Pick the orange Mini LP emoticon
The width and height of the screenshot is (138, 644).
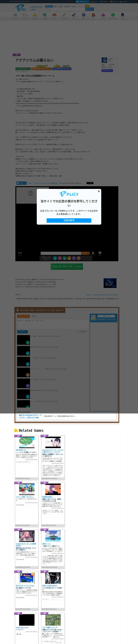tap(69, 258)
